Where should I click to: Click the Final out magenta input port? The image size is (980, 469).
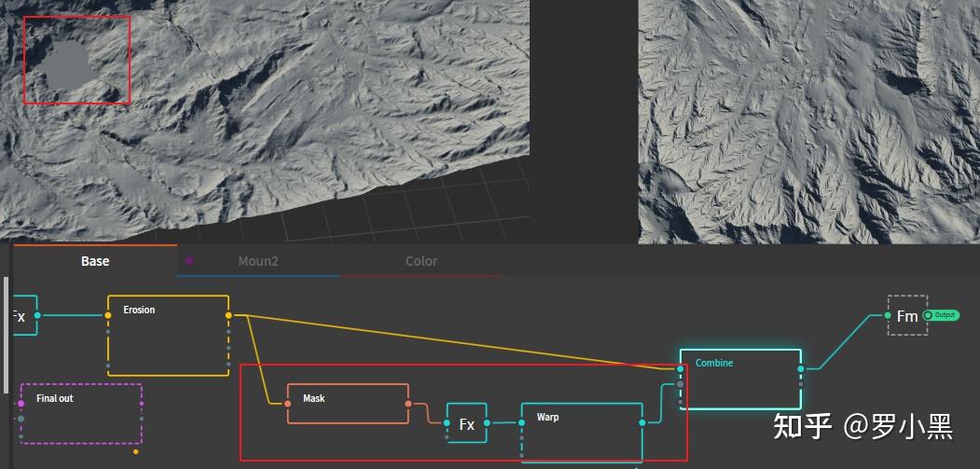coord(21,404)
